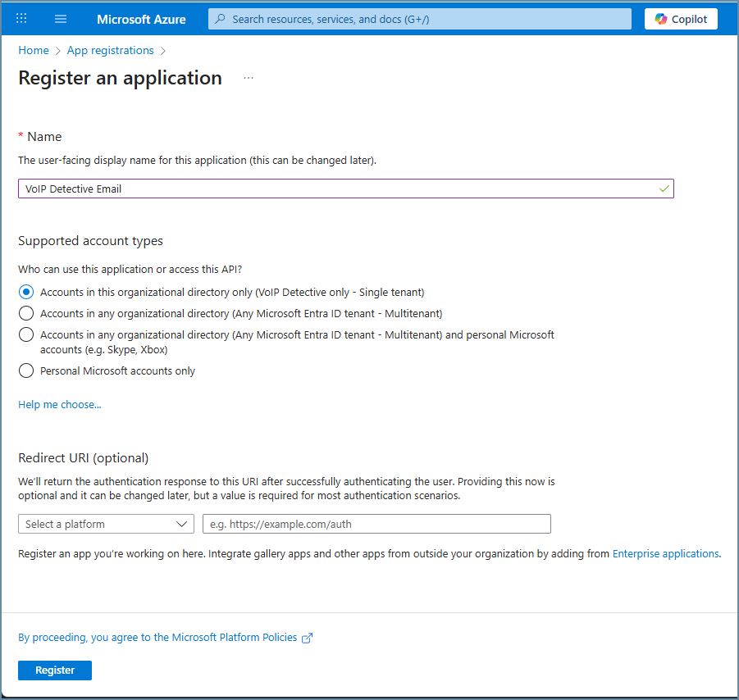Click the Copilot logo icon

coord(661,19)
